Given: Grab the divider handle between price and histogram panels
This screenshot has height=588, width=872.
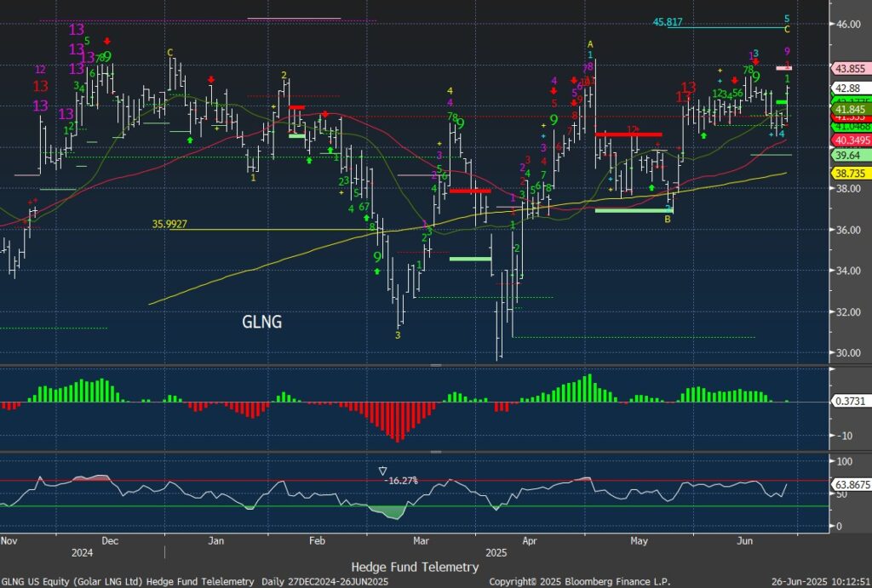Looking at the screenshot, I should tap(436, 365).
